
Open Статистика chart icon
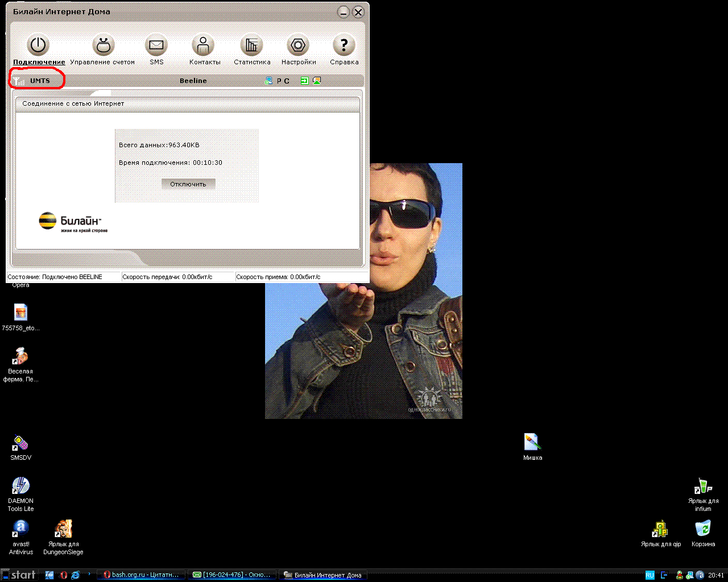(251, 45)
